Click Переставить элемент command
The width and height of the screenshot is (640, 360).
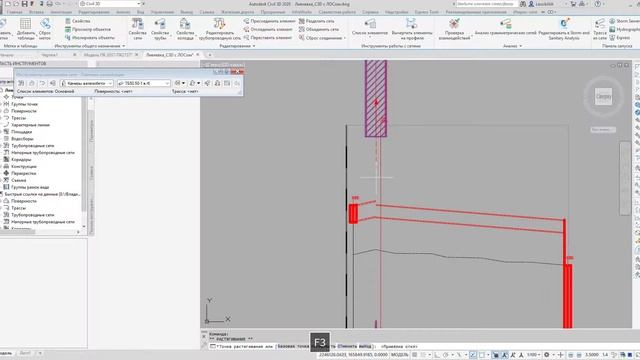pyautogui.click(x=268, y=38)
